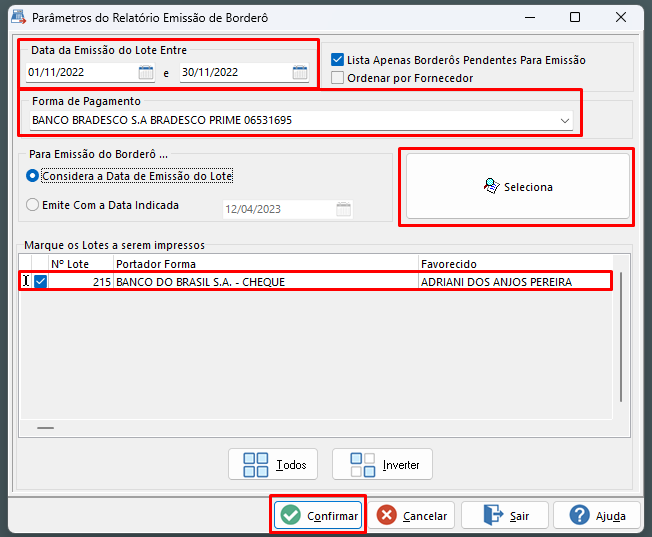Click the Cancelar button
Viewport: 652px width, 537px height.
coord(411,515)
